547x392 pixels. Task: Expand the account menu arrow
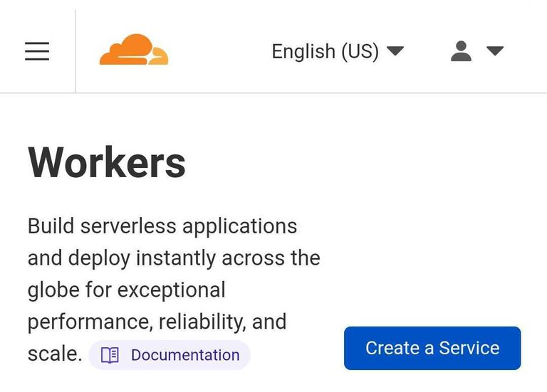495,51
